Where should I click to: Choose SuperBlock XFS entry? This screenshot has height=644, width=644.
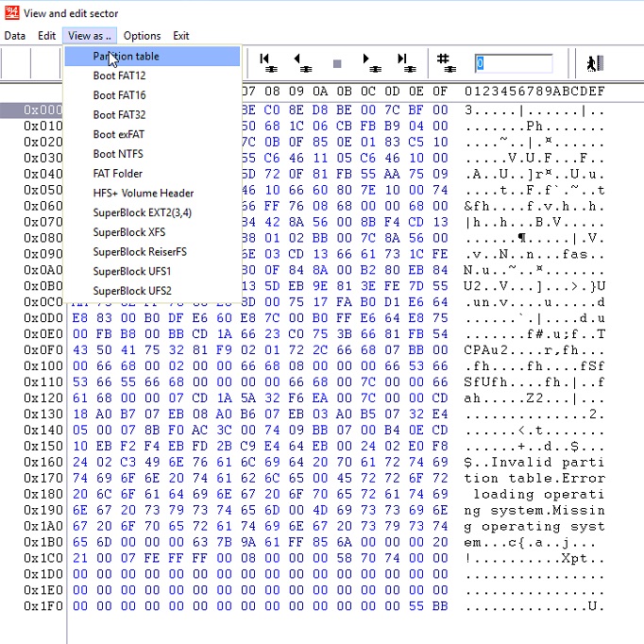point(128,232)
